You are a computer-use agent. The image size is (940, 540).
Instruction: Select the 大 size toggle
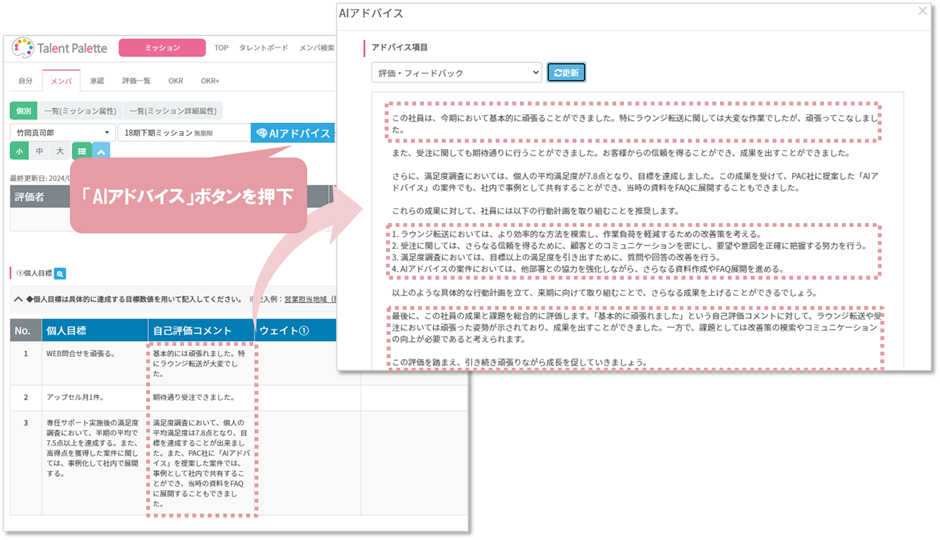(x=59, y=151)
